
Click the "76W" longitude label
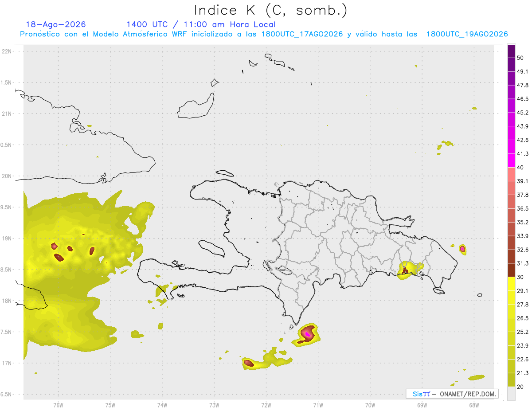[58, 405]
